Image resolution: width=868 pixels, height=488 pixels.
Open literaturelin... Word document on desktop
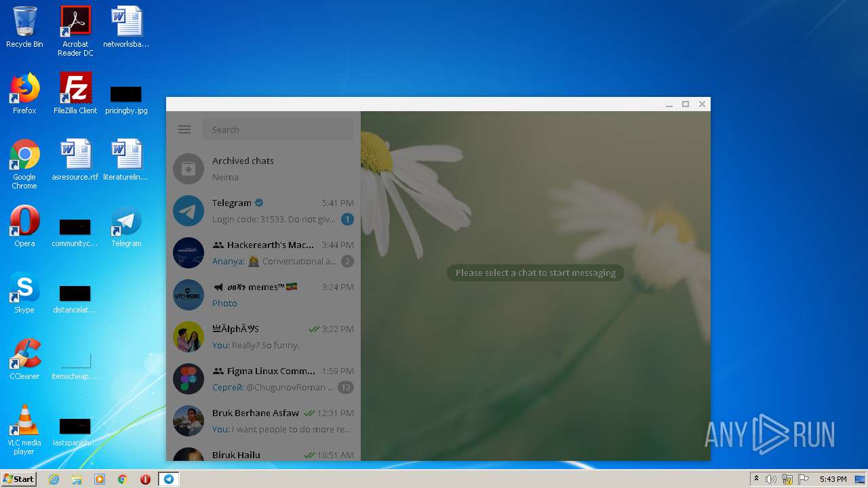click(x=126, y=160)
